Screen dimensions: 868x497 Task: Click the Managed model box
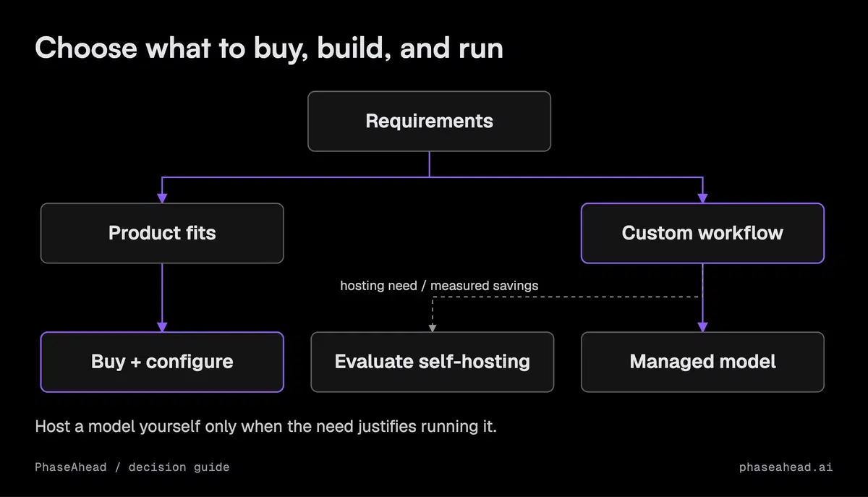point(702,362)
